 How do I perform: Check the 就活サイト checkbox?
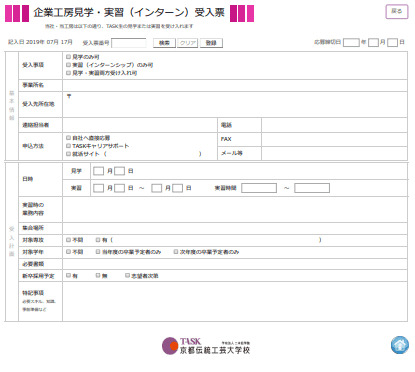coord(68,154)
